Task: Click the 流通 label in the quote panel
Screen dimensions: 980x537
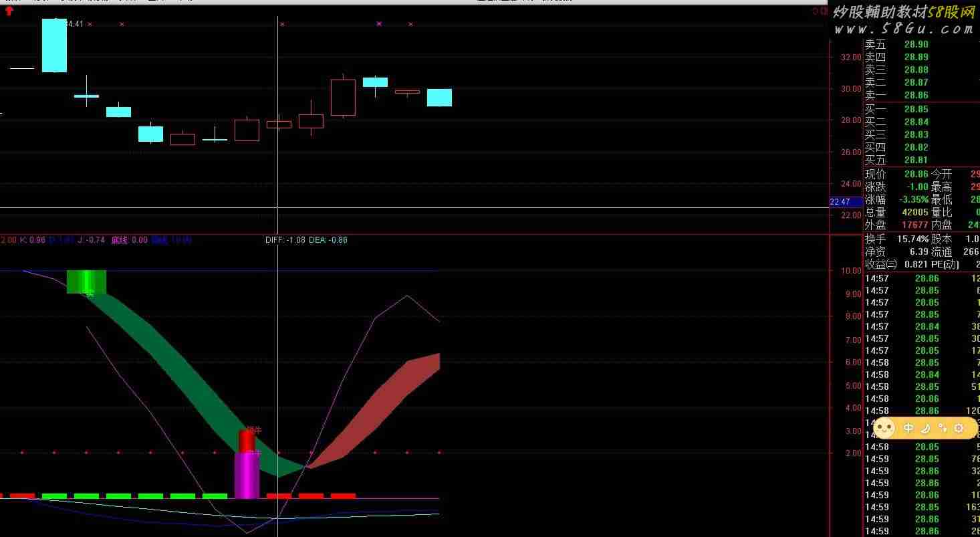Action: point(941,251)
